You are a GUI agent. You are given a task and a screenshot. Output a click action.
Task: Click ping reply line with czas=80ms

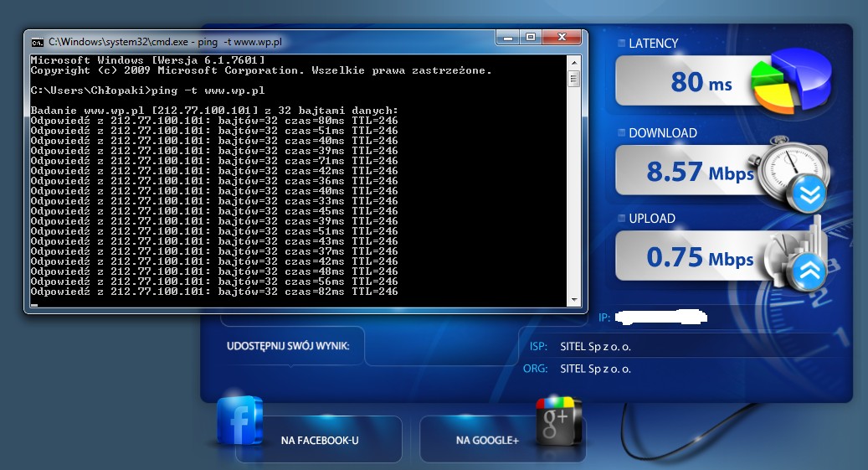(x=214, y=121)
